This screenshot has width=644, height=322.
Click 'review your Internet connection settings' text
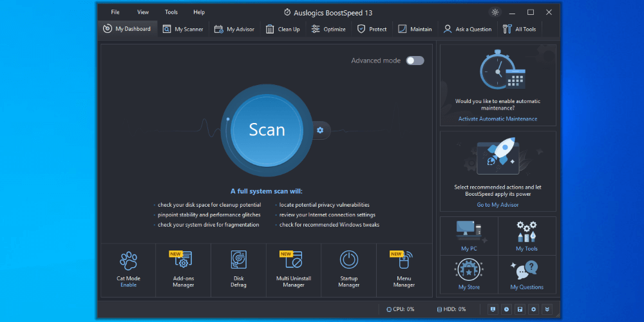[327, 215]
